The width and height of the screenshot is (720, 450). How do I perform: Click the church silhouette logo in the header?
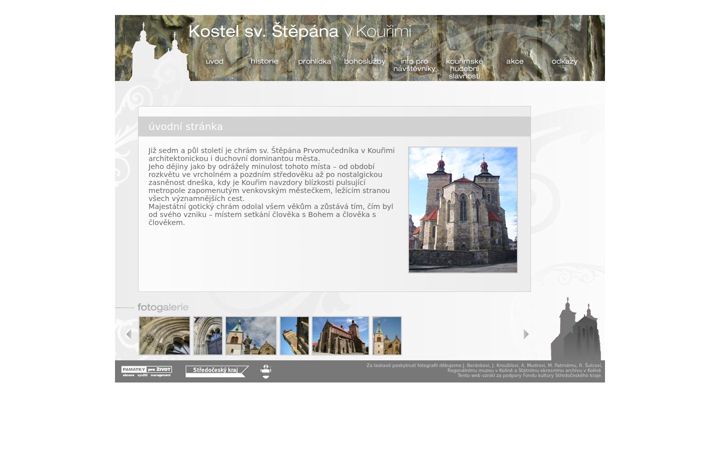click(159, 52)
